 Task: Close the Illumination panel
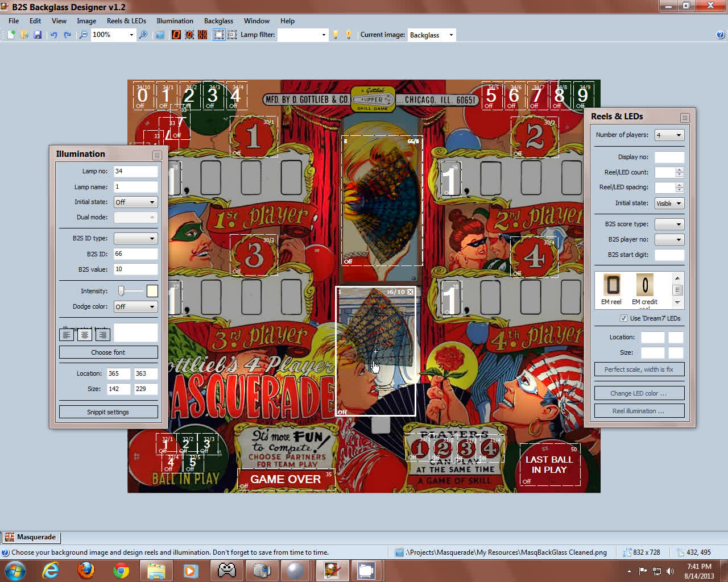[x=157, y=155]
